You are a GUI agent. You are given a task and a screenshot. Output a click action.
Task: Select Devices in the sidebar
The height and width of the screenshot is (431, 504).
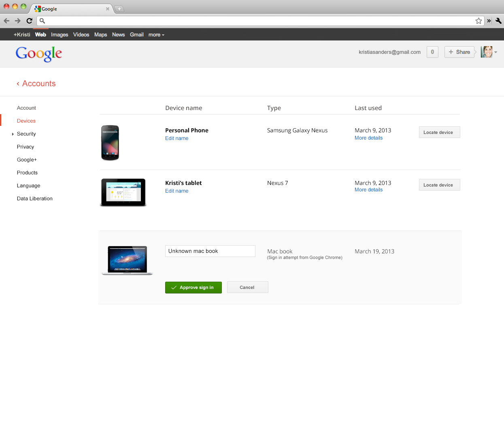pyautogui.click(x=26, y=121)
